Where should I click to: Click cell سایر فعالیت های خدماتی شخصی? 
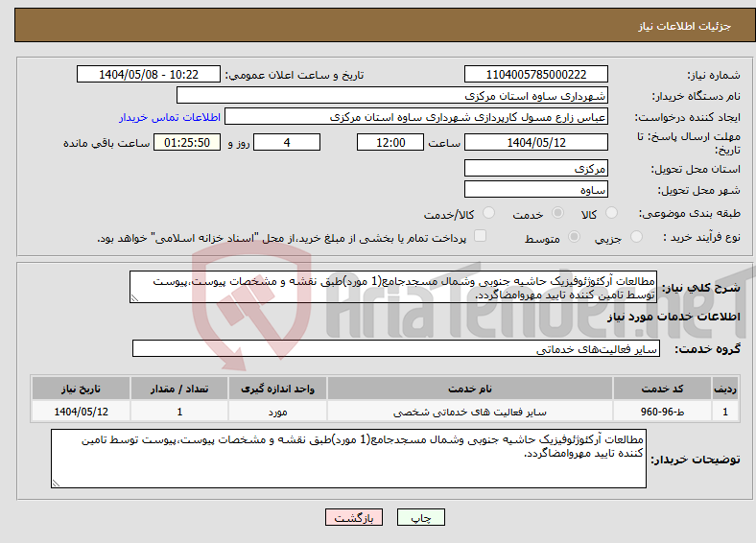click(x=469, y=412)
